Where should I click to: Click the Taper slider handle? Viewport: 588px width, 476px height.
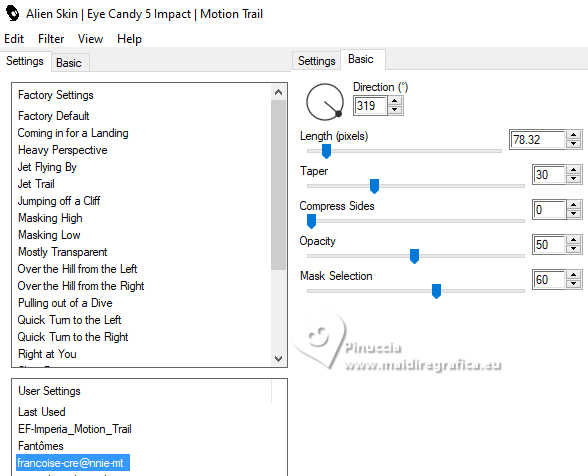tap(374, 186)
